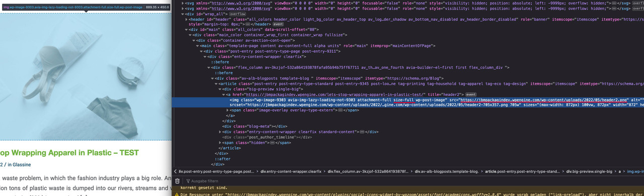
Task: Collapse the main template-page element
Action: click(x=198, y=46)
